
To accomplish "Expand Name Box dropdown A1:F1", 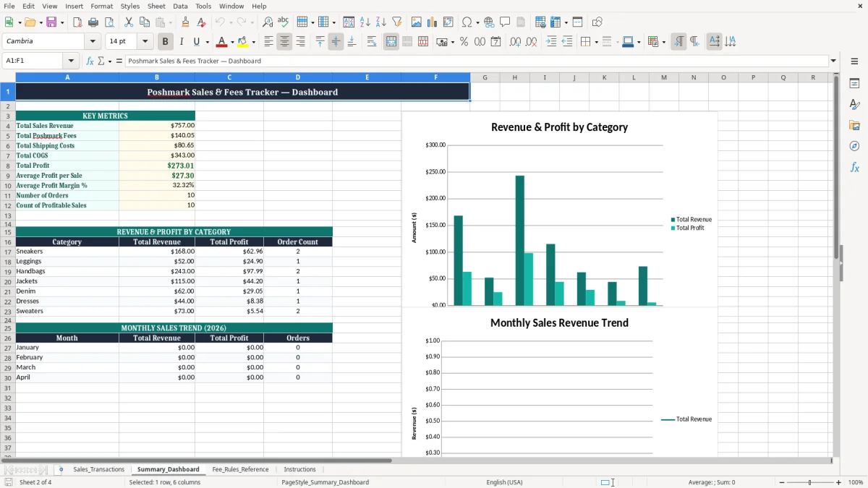I will click(x=71, y=61).
